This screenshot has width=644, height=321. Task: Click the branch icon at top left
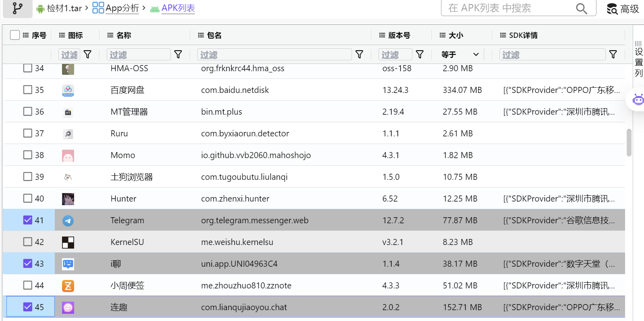click(x=17, y=8)
